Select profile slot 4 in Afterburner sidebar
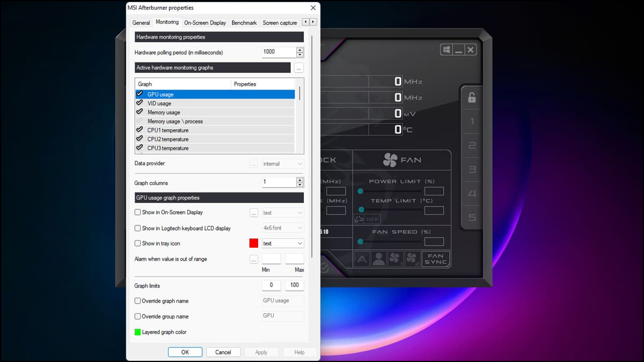This screenshot has width=644, height=362. pyautogui.click(x=472, y=194)
